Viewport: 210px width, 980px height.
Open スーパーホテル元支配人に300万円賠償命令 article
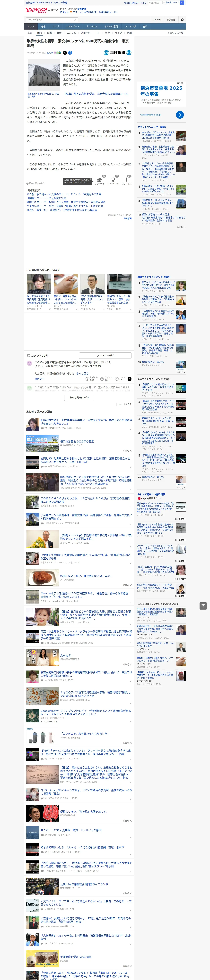click(84, 595)
